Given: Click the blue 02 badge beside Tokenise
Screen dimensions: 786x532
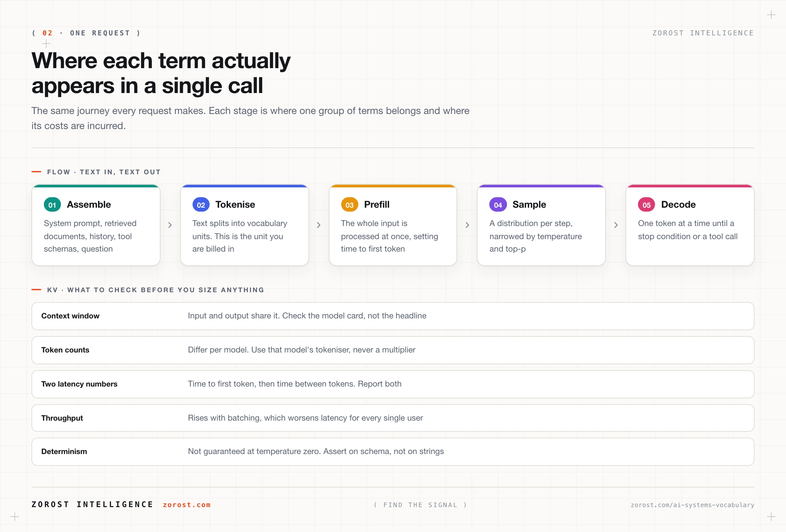Looking at the screenshot, I should click(201, 205).
